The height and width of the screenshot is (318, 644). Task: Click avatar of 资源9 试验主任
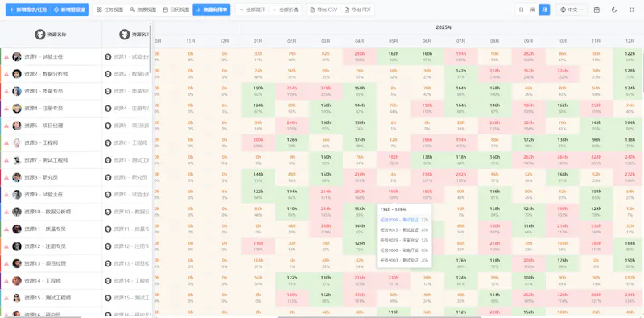click(17, 195)
